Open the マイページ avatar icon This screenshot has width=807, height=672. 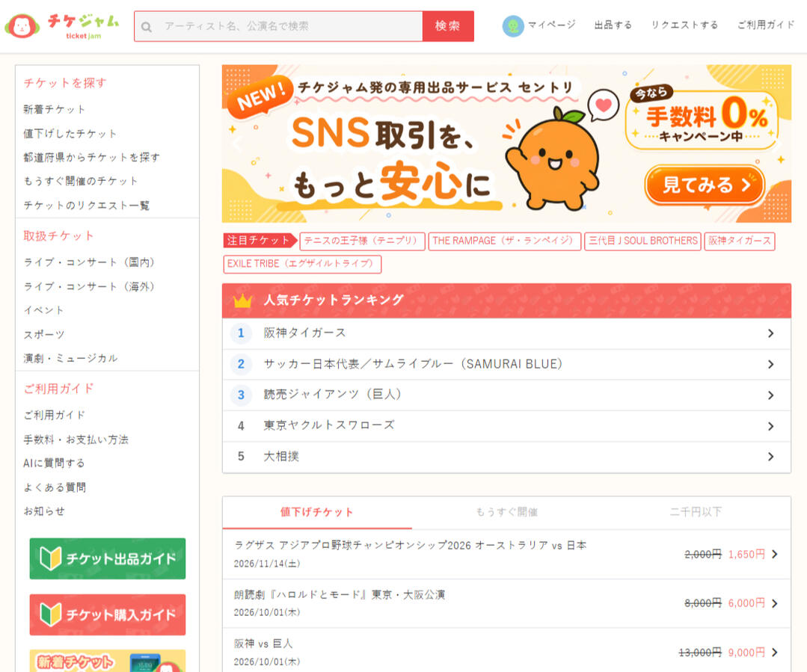click(512, 25)
